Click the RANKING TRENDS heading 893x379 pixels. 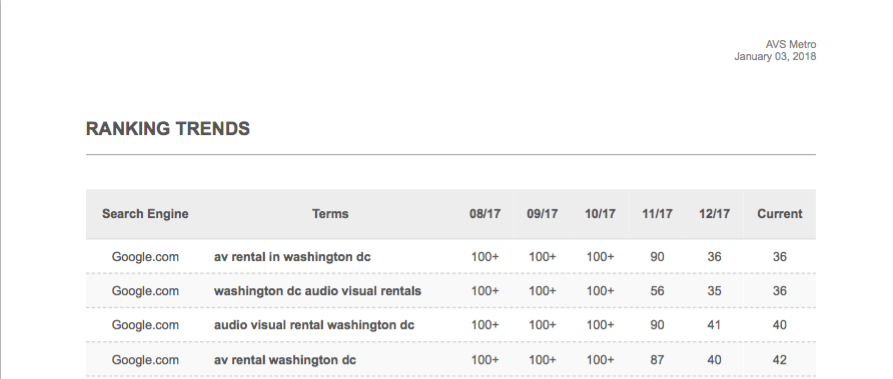click(x=168, y=129)
